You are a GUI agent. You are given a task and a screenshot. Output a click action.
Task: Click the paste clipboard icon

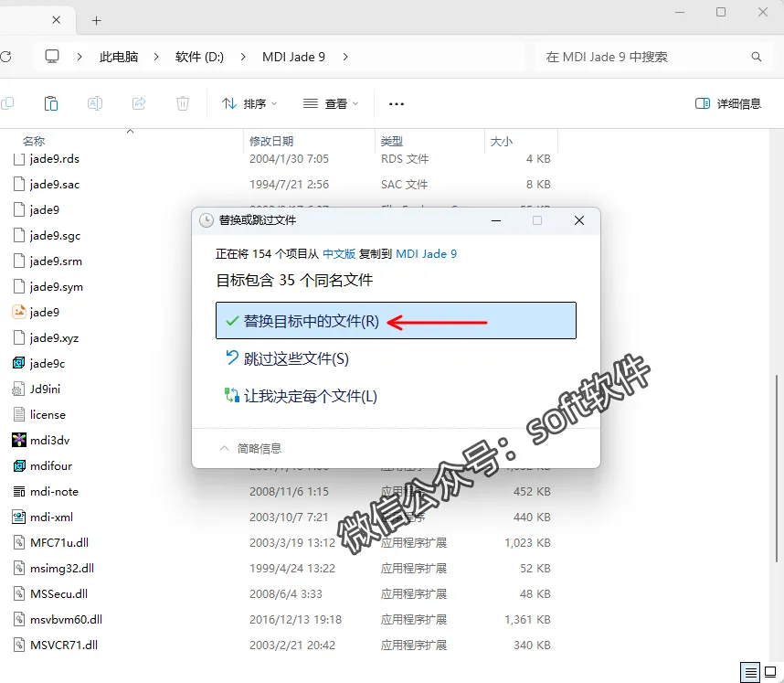pos(51,103)
